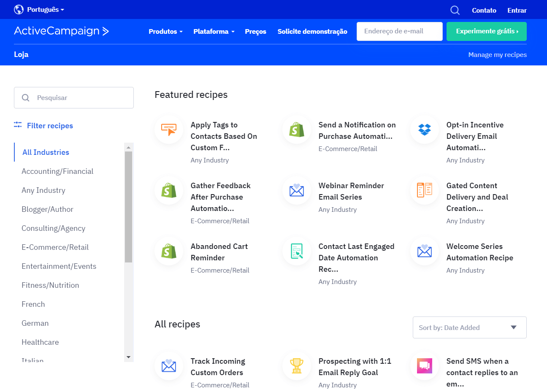Click the industry list scrollbar down arrow
This screenshot has width=547, height=392.
[129, 357]
